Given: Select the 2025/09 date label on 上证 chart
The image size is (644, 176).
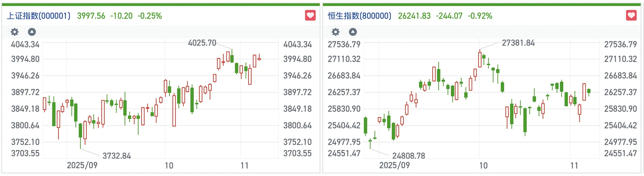Looking at the screenshot, I should point(82,165).
